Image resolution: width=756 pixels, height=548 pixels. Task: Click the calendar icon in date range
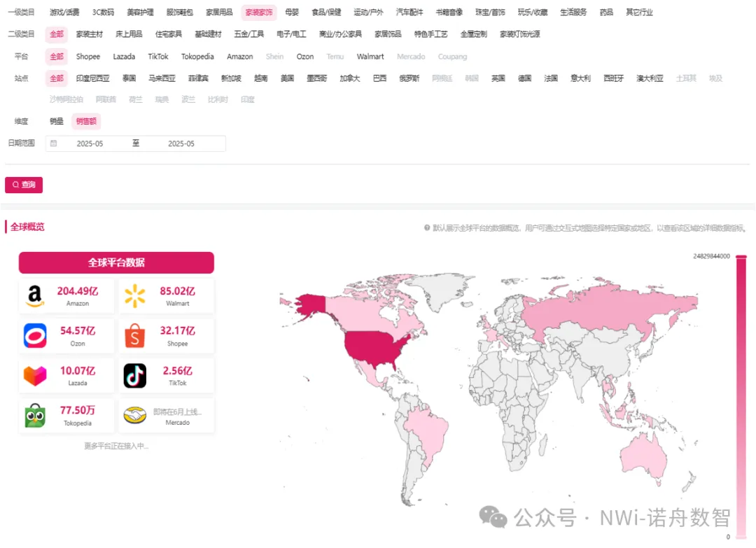54,143
